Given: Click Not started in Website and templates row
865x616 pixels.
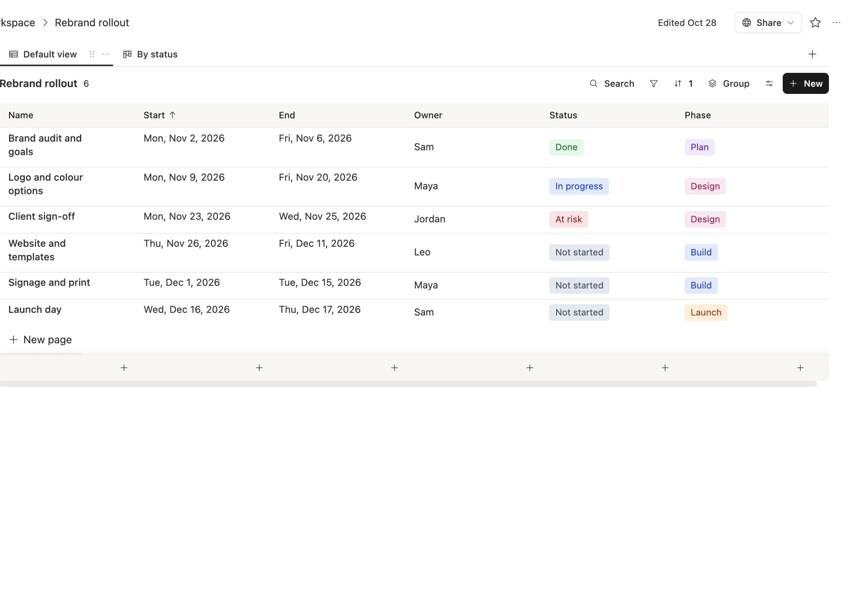Looking at the screenshot, I should pos(579,252).
